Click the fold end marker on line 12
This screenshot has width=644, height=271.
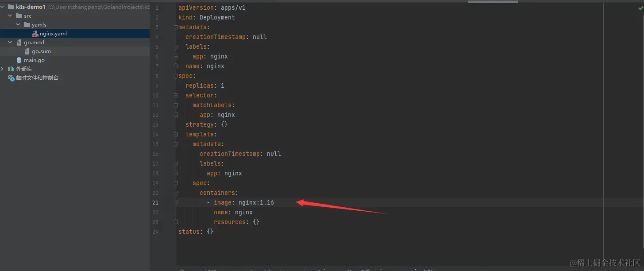[176, 115]
